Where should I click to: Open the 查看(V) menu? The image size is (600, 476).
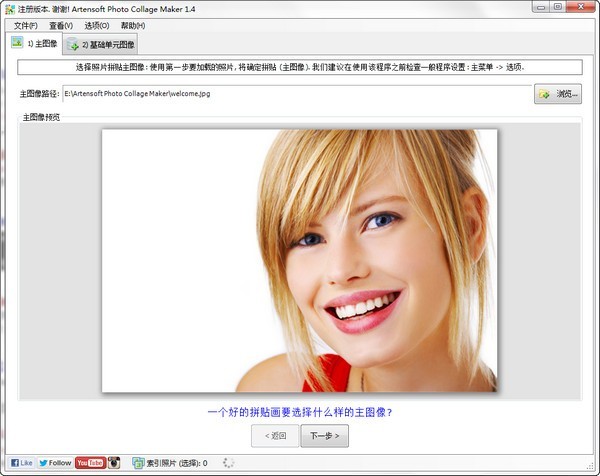(x=61, y=26)
